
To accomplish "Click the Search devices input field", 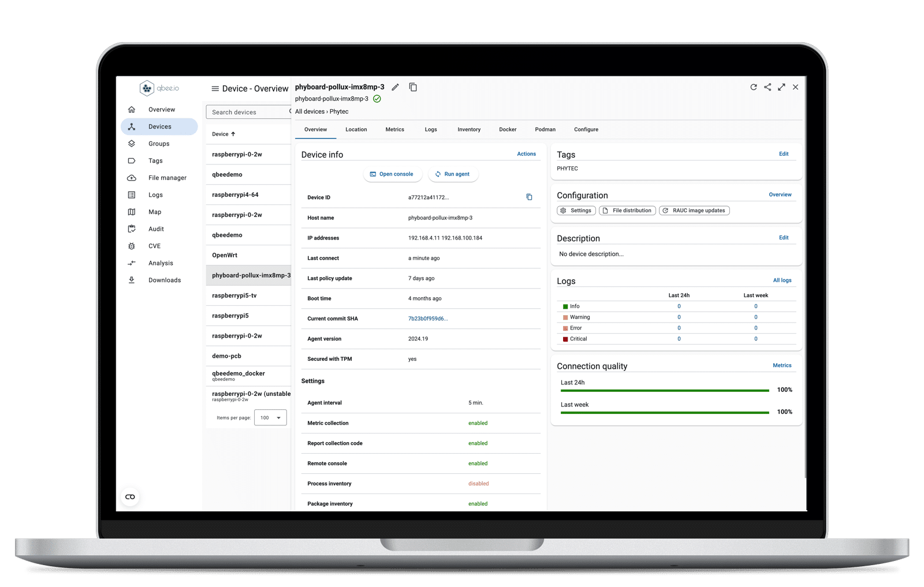I will 248,112.
